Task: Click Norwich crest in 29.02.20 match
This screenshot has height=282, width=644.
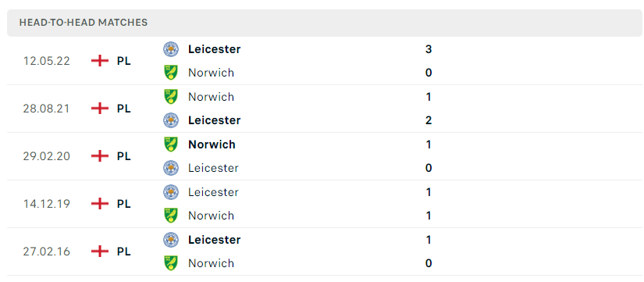Action: (170, 145)
